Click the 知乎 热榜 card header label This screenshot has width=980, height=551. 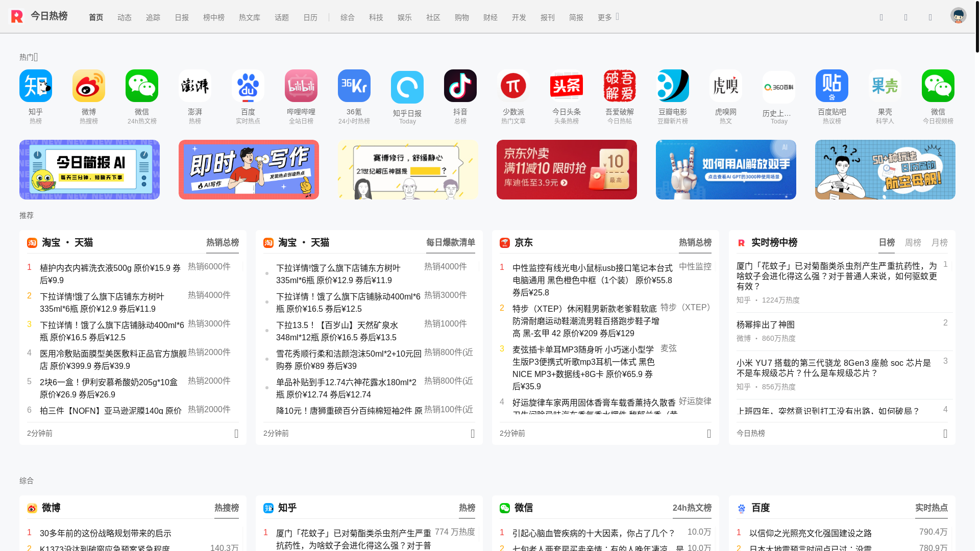tap(467, 508)
